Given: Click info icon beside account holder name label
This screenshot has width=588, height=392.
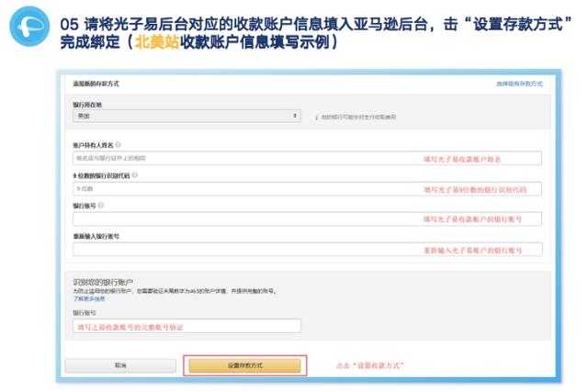Looking at the screenshot, I should coord(119,144).
